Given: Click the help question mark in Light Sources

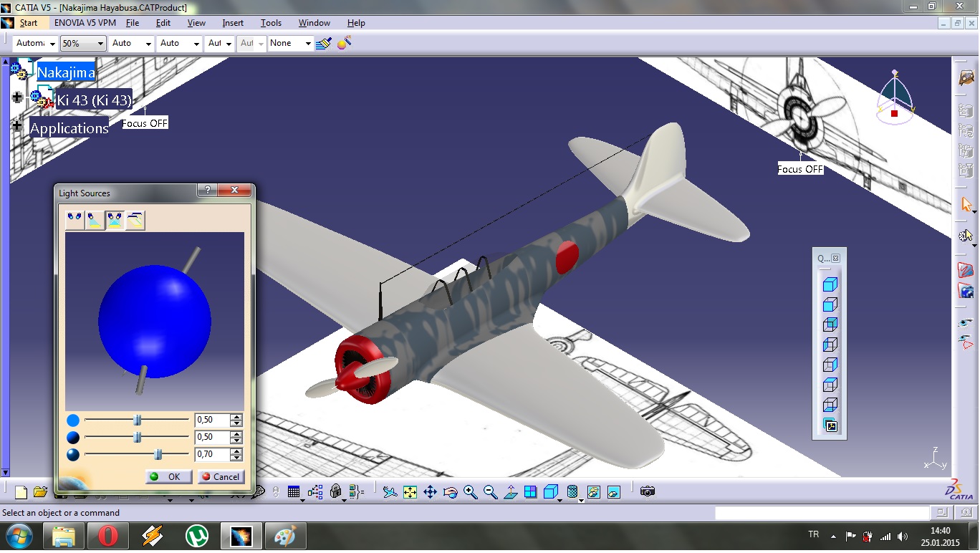Looking at the screenshot, I should 207,191.
